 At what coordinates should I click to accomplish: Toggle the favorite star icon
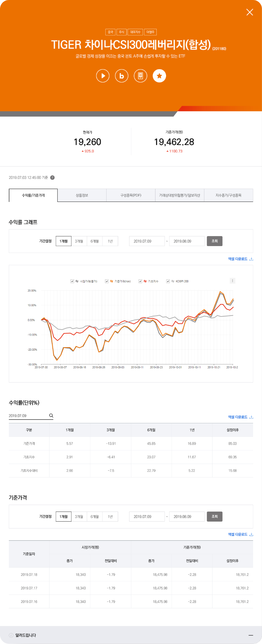point(159,76)
